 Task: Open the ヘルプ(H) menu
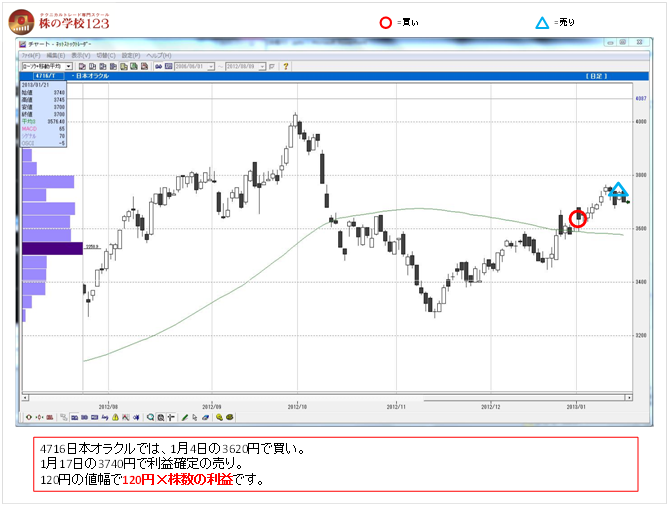pyautogui.click(x=158, y=55)
